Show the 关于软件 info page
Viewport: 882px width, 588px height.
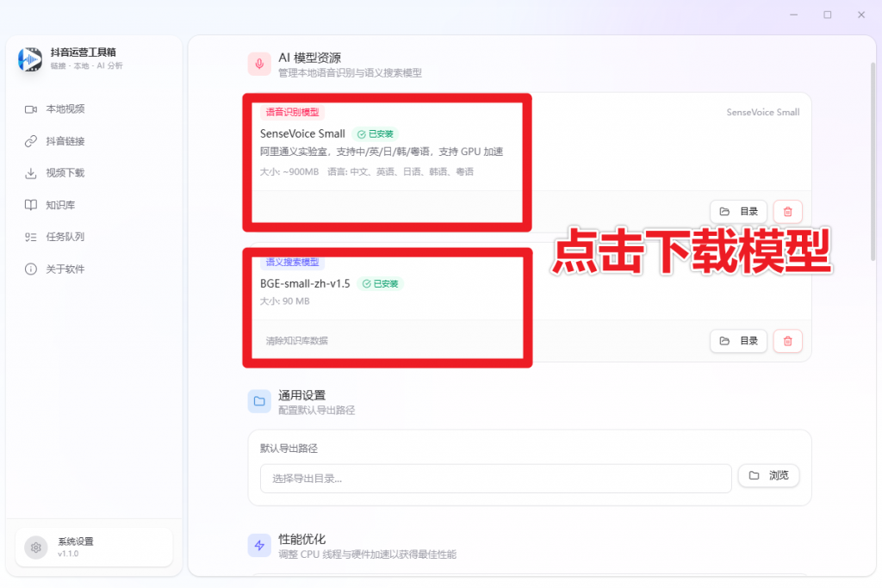[65, 269]
